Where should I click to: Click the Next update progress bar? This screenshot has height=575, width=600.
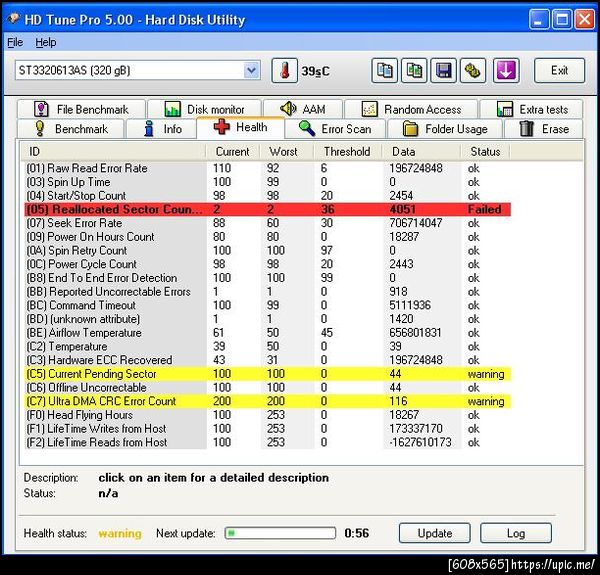tap(280, 533)
